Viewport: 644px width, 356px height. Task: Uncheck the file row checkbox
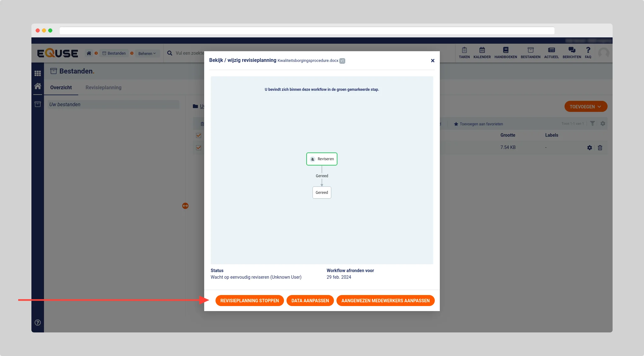[x=199, y=148]
